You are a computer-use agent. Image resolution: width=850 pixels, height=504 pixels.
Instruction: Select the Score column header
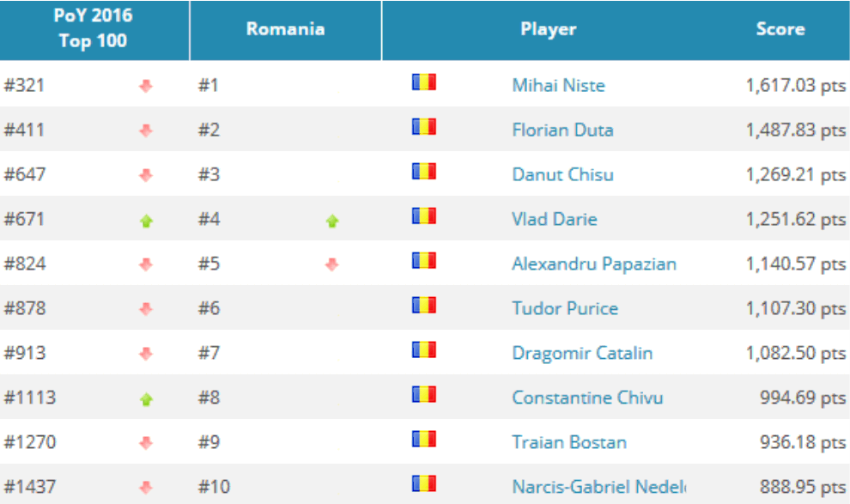tap(780, 28)
